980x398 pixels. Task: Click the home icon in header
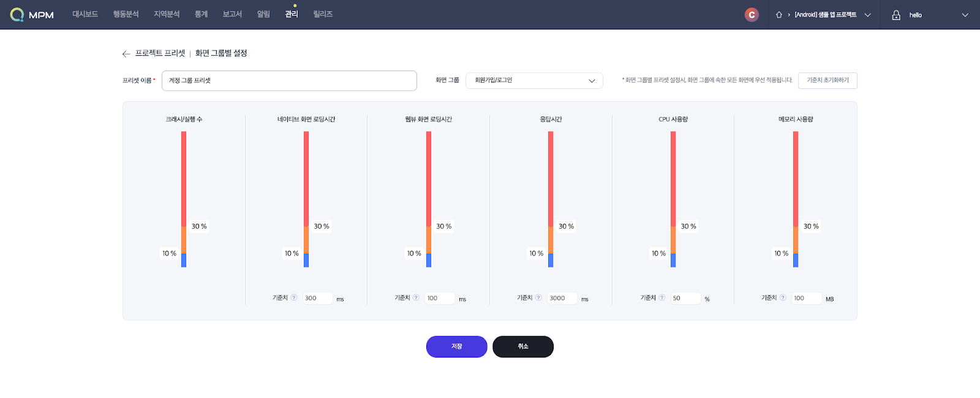779,15
